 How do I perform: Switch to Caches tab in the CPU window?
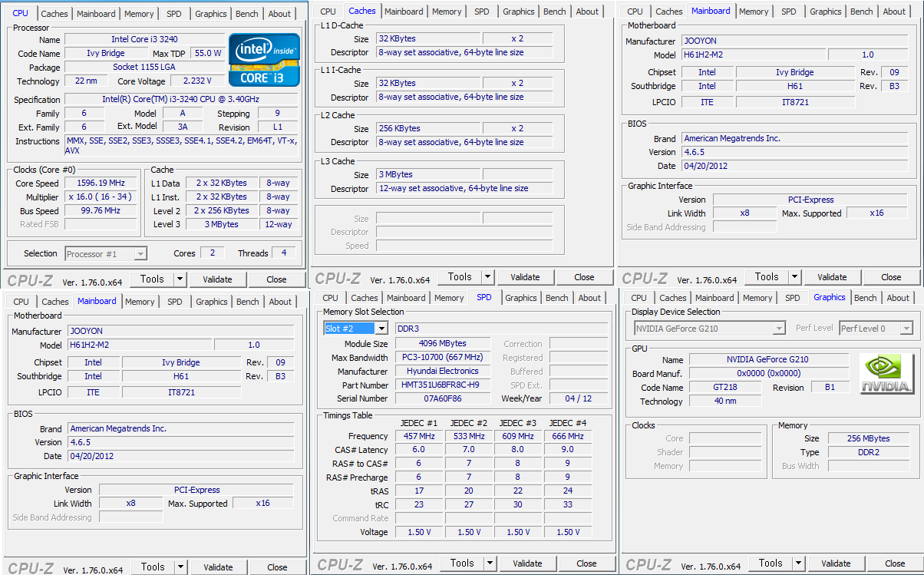point(54,14)
